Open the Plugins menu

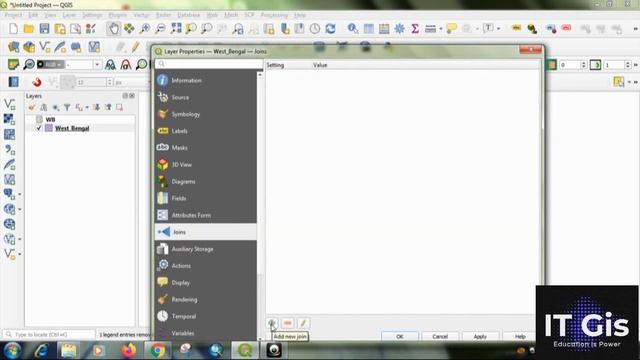pyautogui.click(x=118, y=15)
